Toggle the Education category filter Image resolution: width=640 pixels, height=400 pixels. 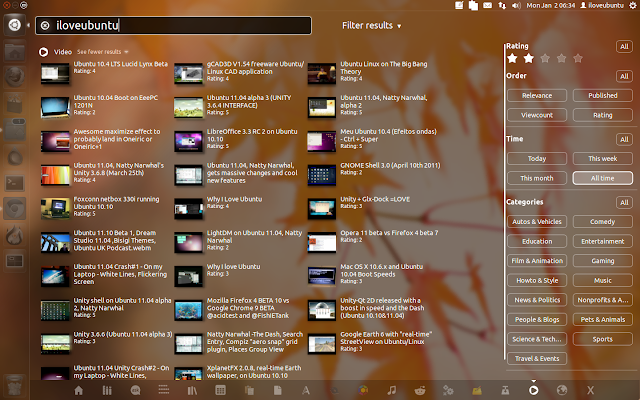point(537,241)
